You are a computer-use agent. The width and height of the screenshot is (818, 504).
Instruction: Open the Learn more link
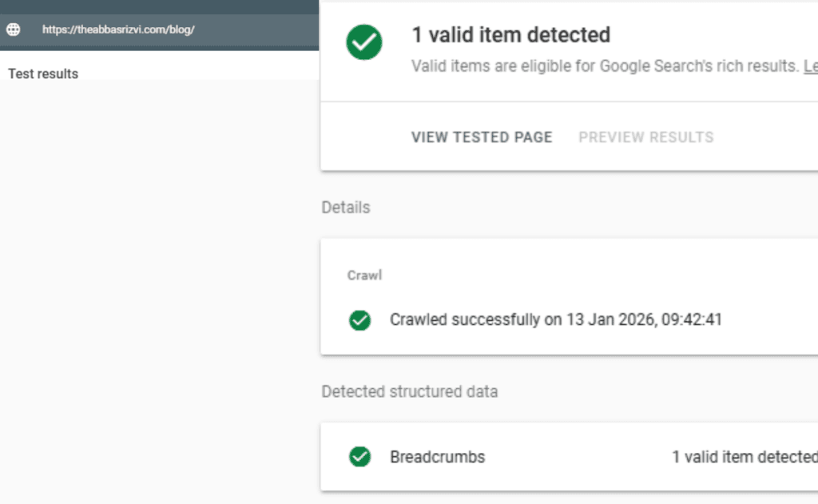[x=810, y=66]
